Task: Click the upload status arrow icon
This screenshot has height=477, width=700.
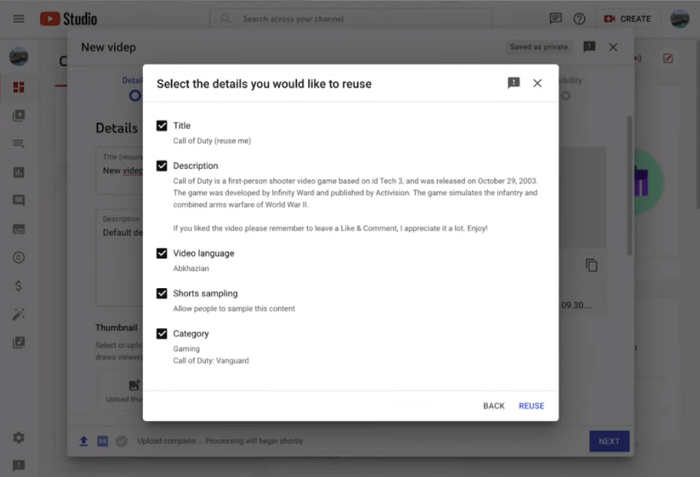Action: (x=83, y=441)
